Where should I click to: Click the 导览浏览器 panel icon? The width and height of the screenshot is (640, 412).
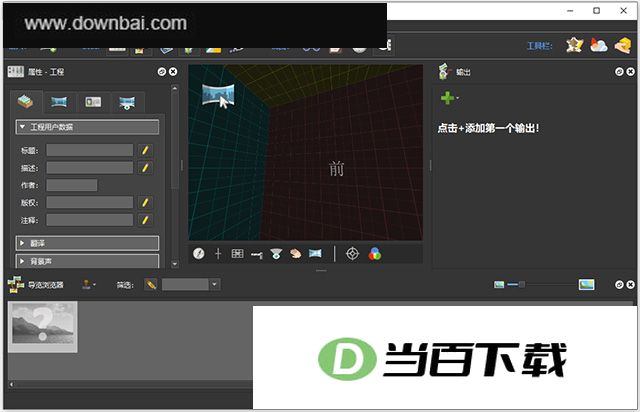tap(16, 284)
